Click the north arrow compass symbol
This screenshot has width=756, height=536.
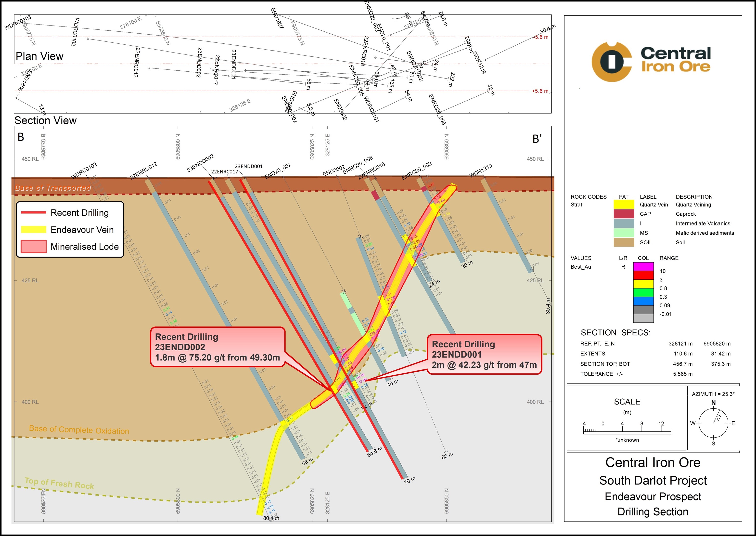[x=713, y=423]
